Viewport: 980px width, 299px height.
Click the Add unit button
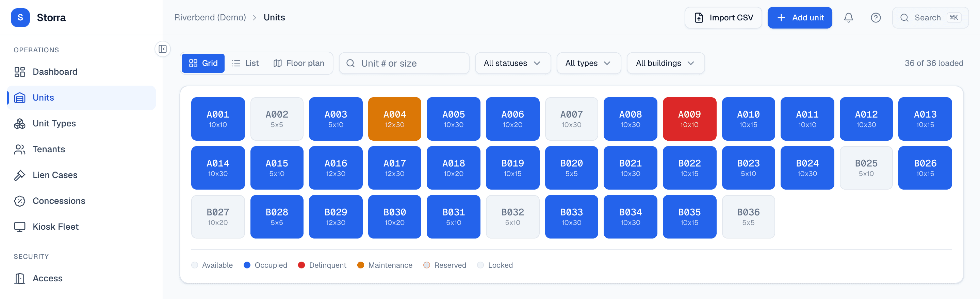pos(800,18)
